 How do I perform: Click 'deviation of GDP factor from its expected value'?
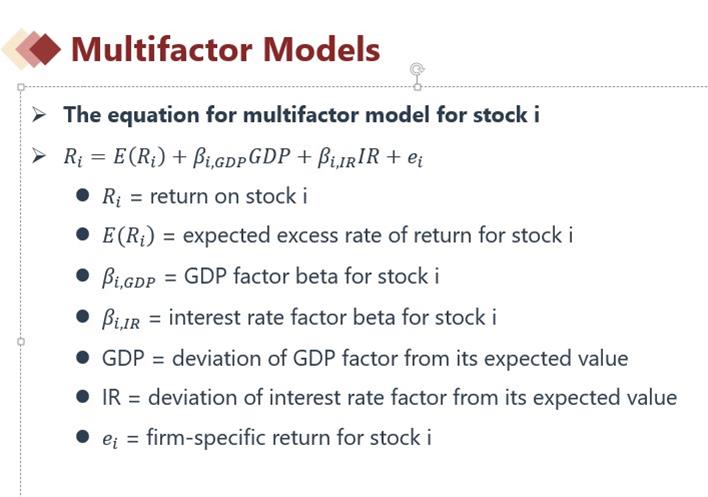[400, 358]
